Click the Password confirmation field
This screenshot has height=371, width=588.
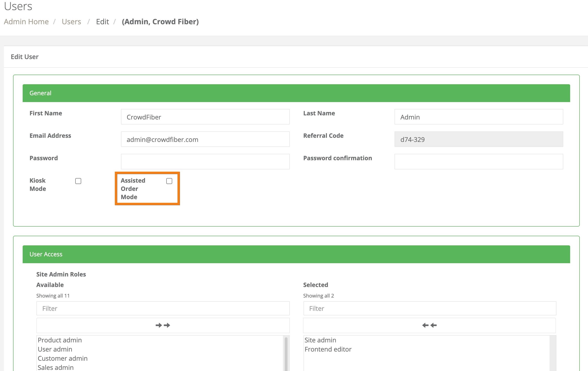pyautogui.click(x=479, y=161)
